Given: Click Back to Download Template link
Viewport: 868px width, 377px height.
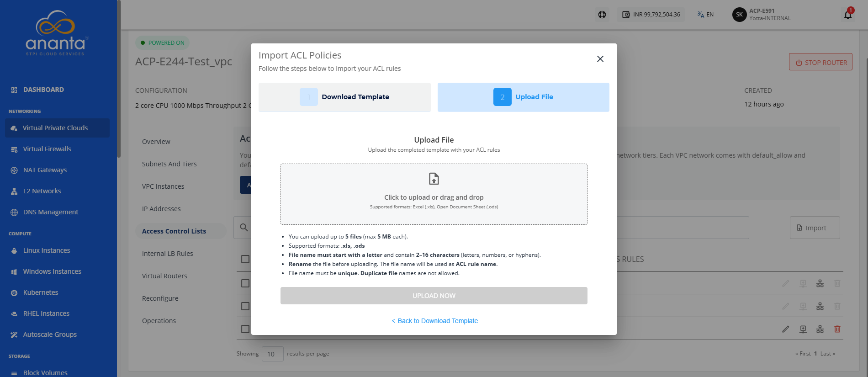Looking at the screenshot, I should 434,321.
